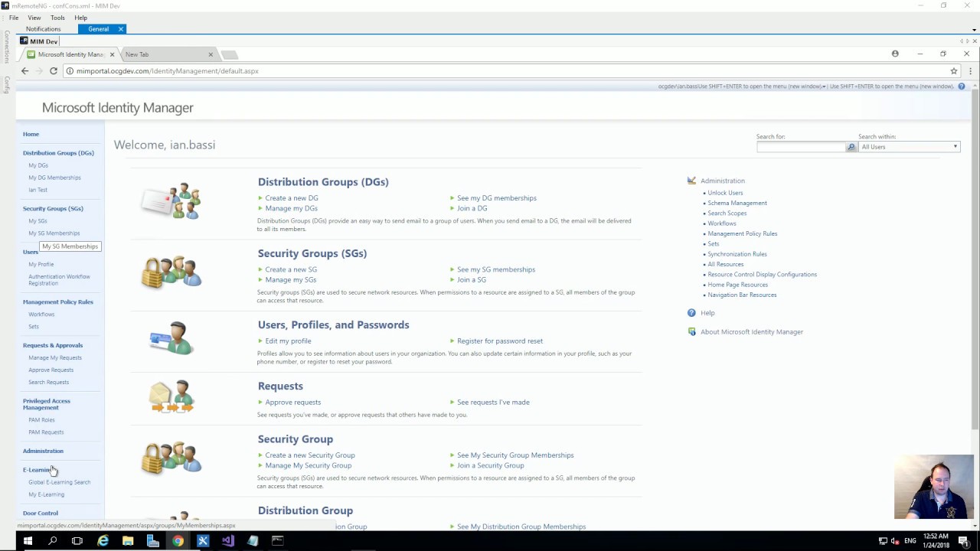Viewport: 980px width, 551px height.
Task: Click the page vertical scrollbar
Action: point(975,260)
